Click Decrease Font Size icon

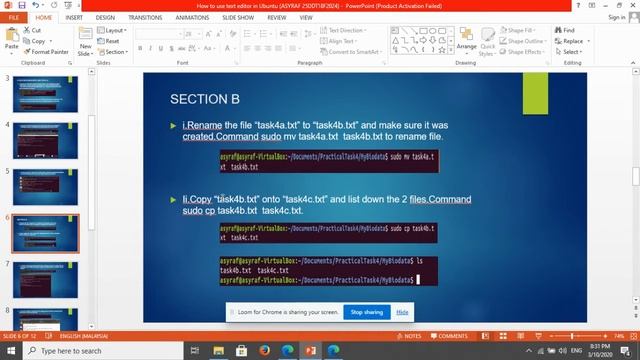(x=219, y=34)
